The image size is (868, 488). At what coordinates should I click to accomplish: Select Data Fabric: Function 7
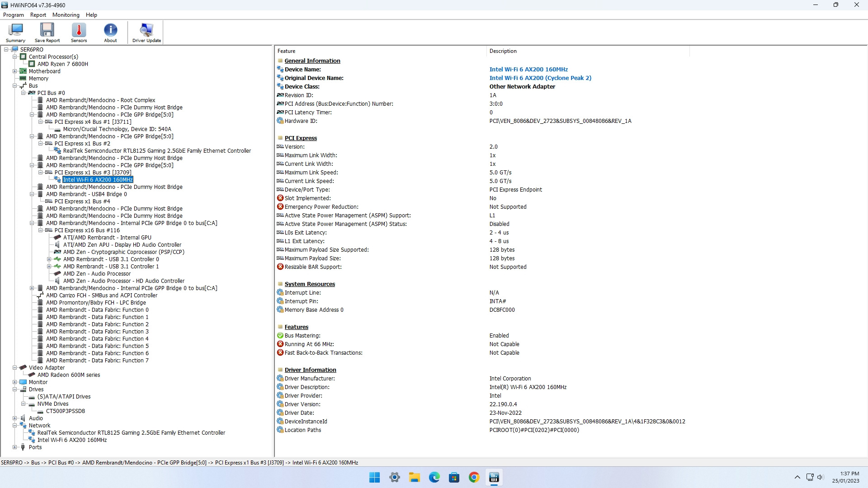point(97,361)
